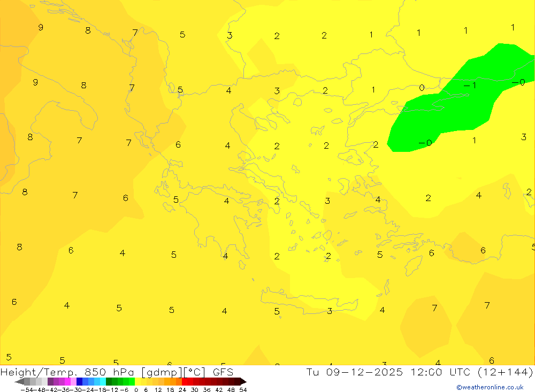Pick the bright red swatch above 24
Image resolution: width=535 pixels, height=392 pixels.
[x=185, y=382]
